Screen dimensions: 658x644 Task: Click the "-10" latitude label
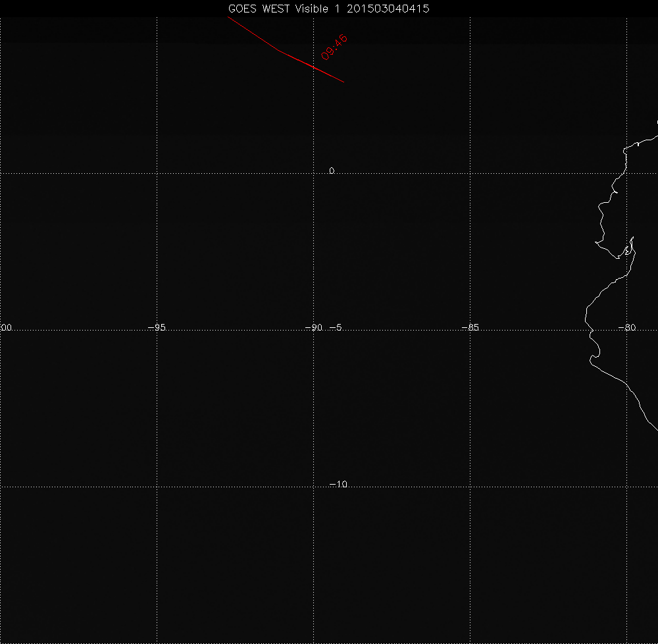[338, 484]
